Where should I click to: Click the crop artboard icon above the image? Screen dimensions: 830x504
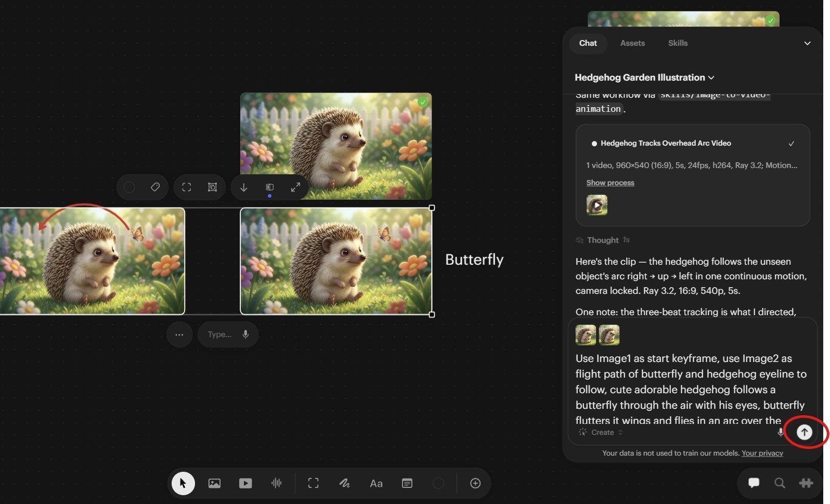point(212,187)
